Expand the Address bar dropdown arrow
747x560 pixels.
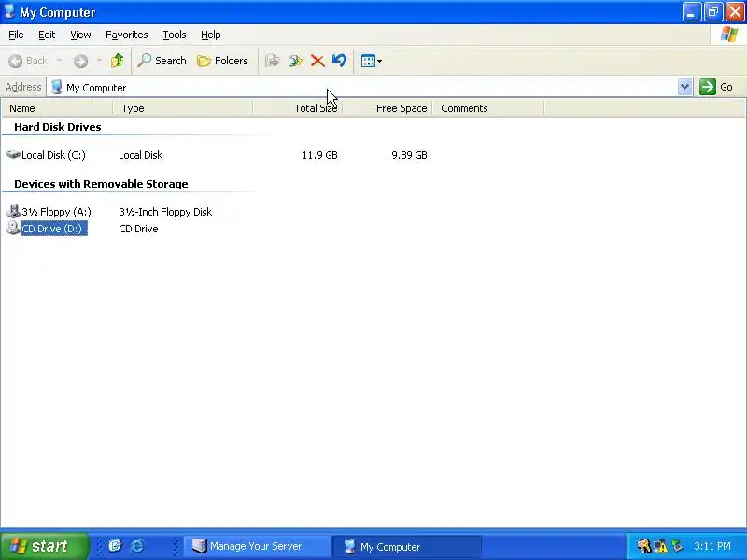[x=684, y=87]
